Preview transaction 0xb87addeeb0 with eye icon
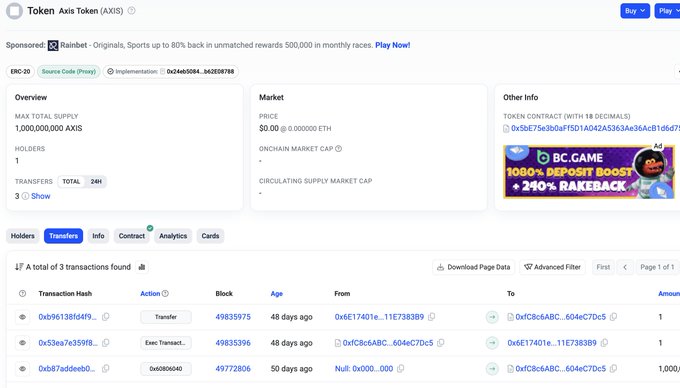The image size is (680, 388). [23, 368]
